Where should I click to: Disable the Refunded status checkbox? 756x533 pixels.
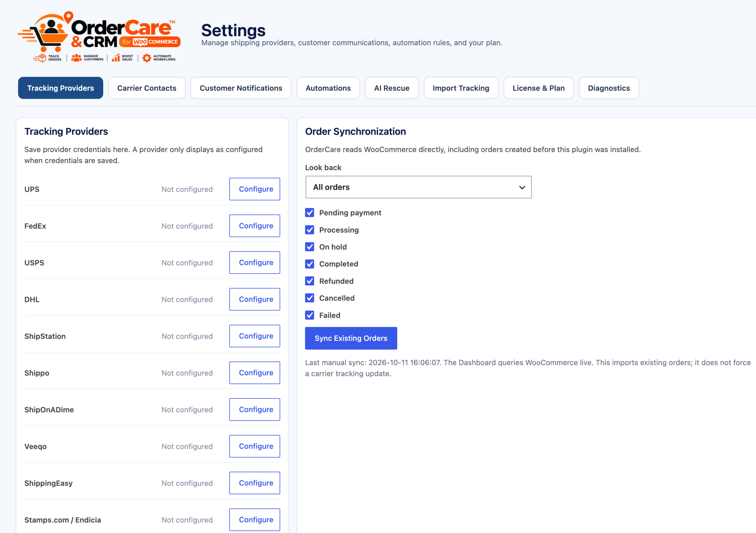tap(309, 281)
